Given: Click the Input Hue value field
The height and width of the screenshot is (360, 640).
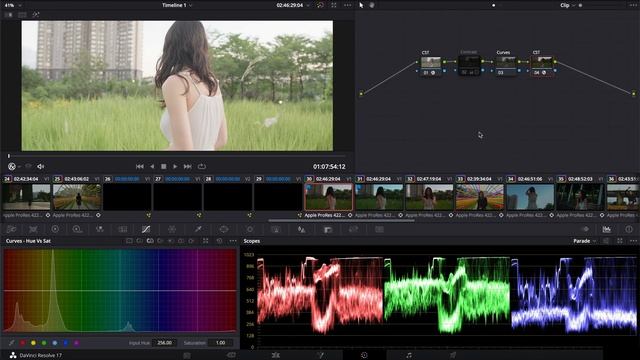Looking at the screenshot, I should point(164,343).
